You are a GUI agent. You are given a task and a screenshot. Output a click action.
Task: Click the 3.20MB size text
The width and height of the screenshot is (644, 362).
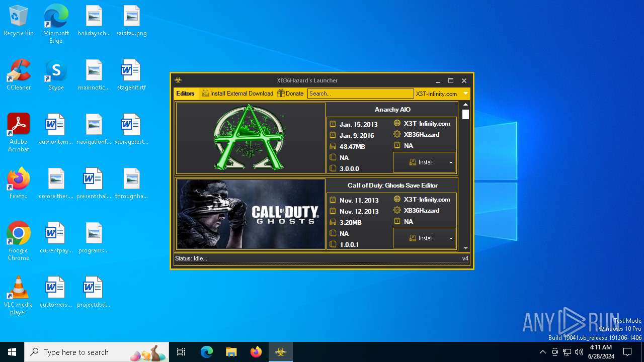pyautogui.click(x=350, y=223)
